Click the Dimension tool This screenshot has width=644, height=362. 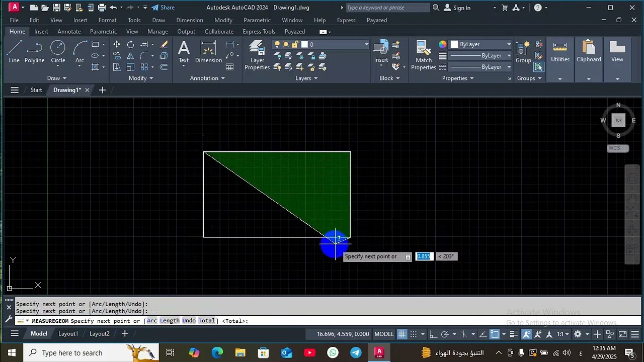point(208,52)
